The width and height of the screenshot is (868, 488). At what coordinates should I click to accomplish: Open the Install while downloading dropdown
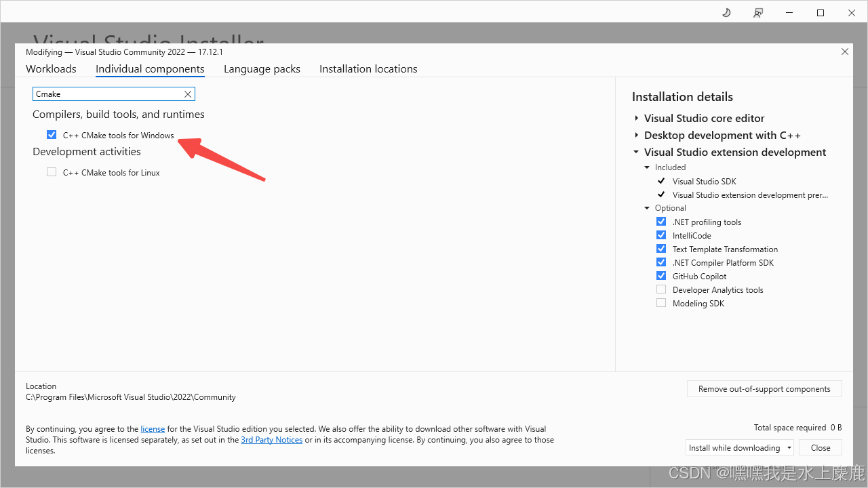pos(739,447)
